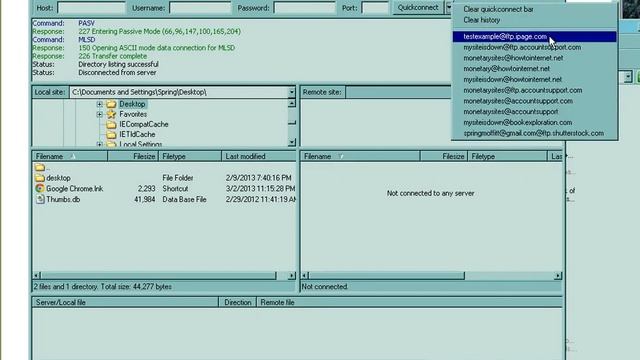This screenshot has height=360, width=640.
Task: Click the Google Chrome shortcut icon
Action: pyautogui.click(x=40, y=189)
